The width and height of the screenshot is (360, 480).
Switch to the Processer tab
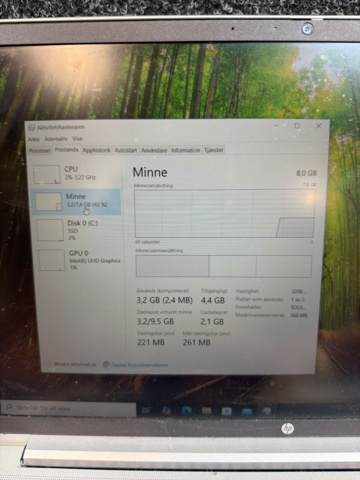[39, 151]
